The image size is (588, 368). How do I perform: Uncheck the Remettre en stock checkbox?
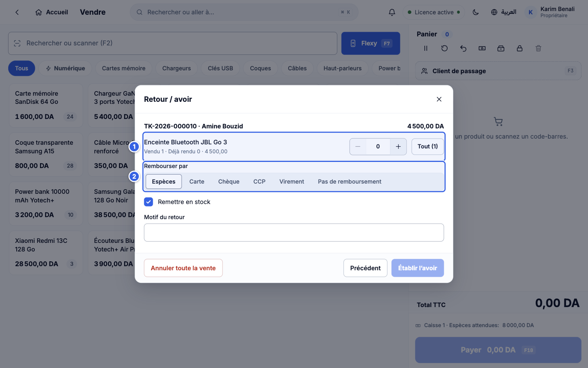[x=149, y=202]
